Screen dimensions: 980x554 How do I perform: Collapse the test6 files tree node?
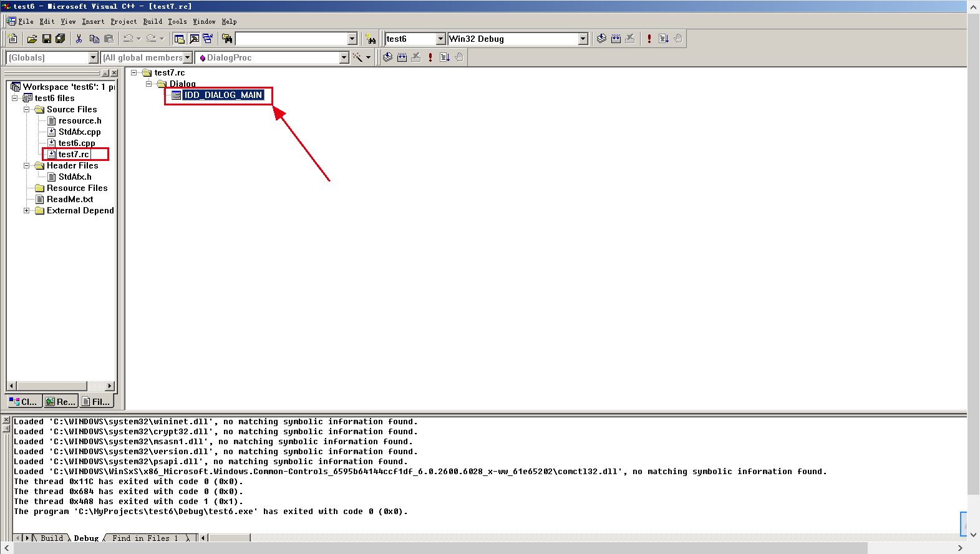(x=15, y=98)
